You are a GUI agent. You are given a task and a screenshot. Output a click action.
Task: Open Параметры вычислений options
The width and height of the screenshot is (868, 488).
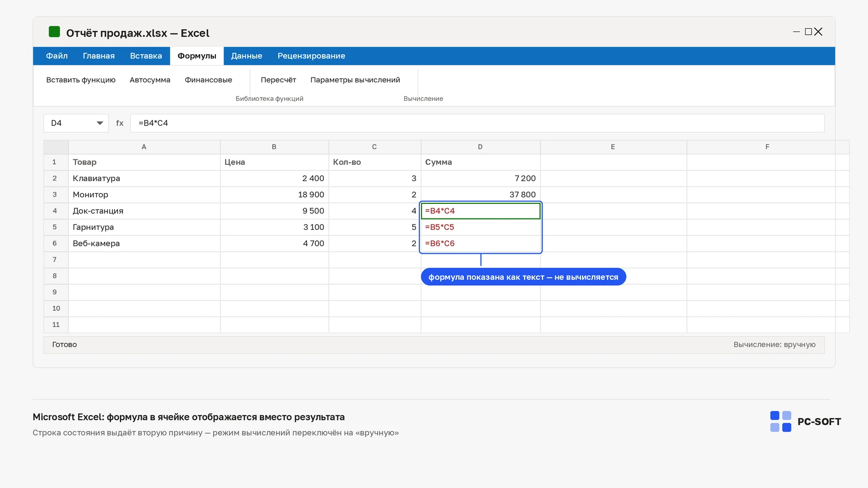click(355, 80)
